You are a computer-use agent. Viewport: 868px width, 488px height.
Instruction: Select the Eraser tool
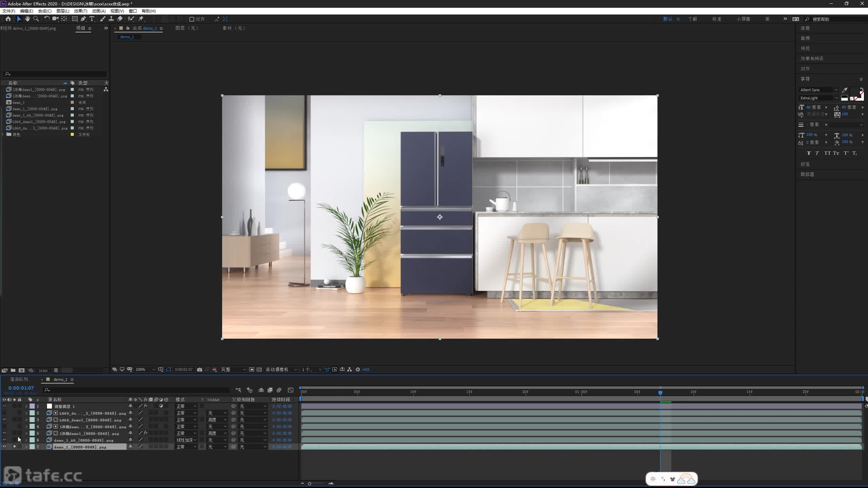[x=120, y=19]
